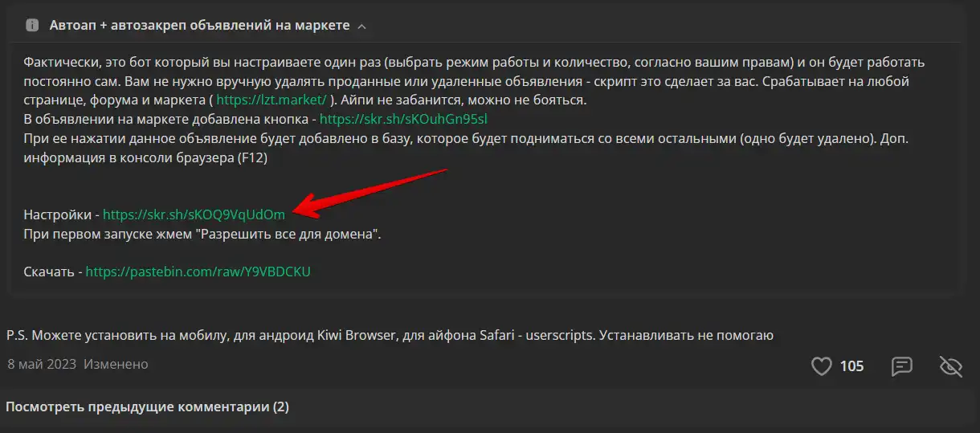
Task: Click the P.S. line about Kiwi Browser
Action: point(390,335)
